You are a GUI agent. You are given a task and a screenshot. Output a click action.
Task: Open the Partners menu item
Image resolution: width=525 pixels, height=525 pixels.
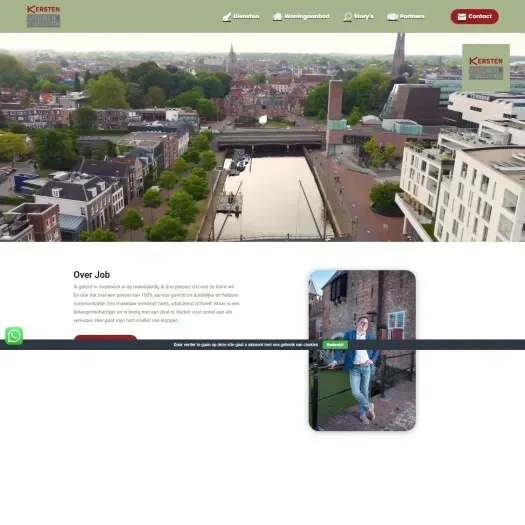tap(412, 16)
